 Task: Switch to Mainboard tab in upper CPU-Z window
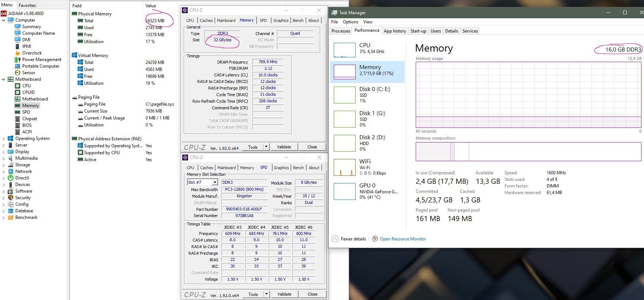pyautogui.click(x=226, y=20)
